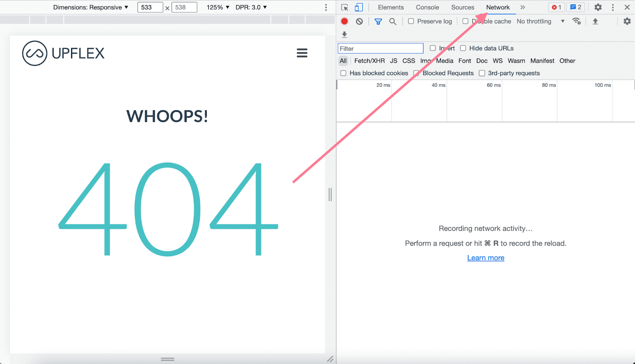Viewport: 635px width, 364px height.
Task: Filter by Other requests
Action: tap(567, 61)
